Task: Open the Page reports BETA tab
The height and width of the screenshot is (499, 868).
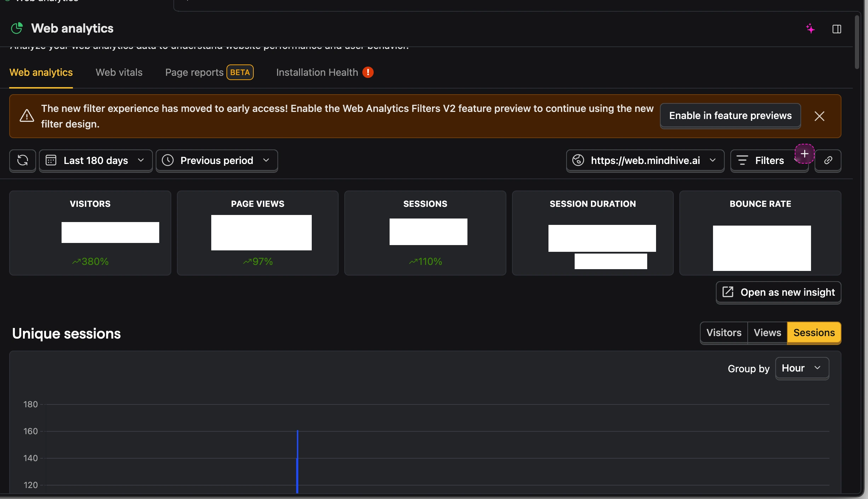Action: (209, 72)
